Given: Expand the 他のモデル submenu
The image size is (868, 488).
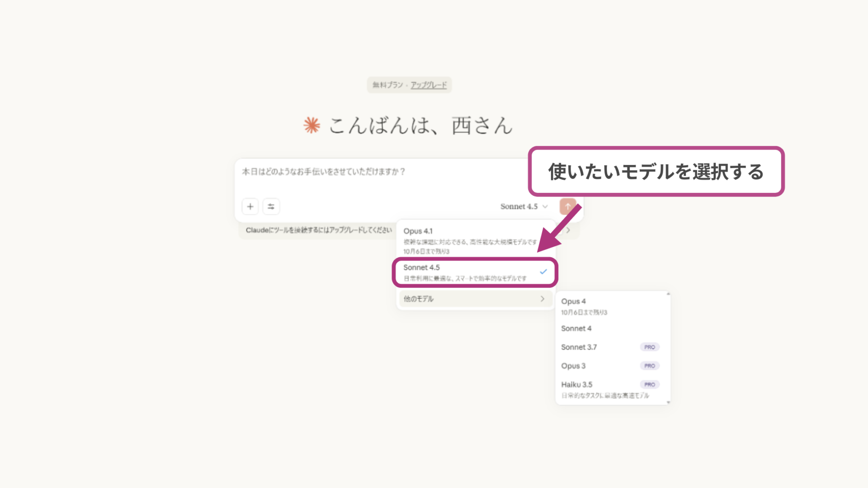Looking at the screenshot, I should click(x=475, y=299).
